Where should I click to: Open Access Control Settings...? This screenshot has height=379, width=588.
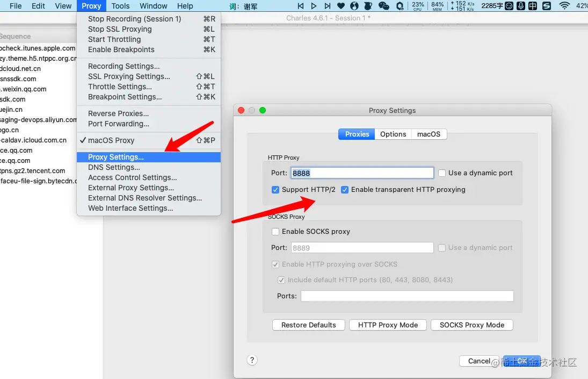(149, 177)
